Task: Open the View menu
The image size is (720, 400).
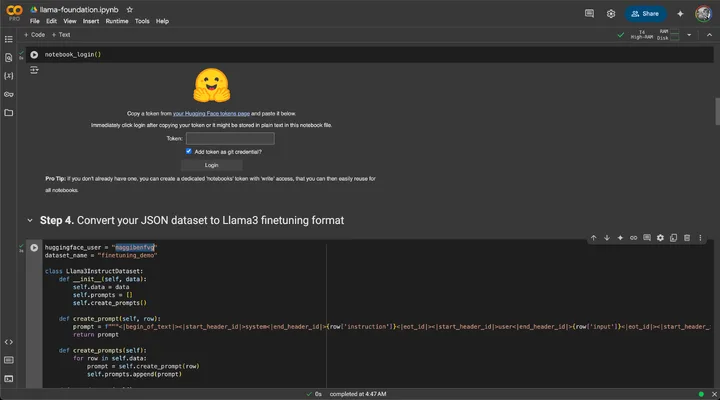Action: coord(70,21)
